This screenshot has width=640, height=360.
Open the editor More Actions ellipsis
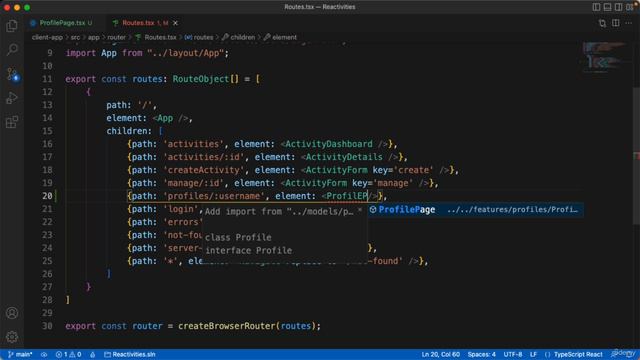click(x=629, y=23)
